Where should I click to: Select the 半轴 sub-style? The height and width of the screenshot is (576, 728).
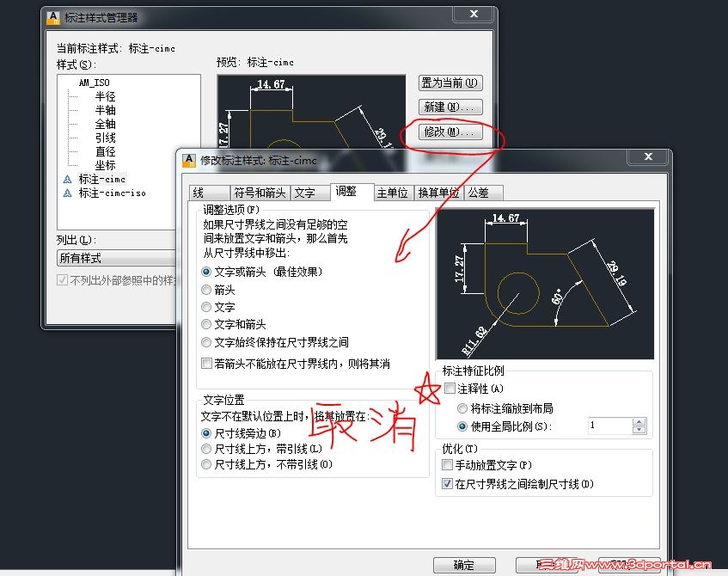[x=106, y=110]
